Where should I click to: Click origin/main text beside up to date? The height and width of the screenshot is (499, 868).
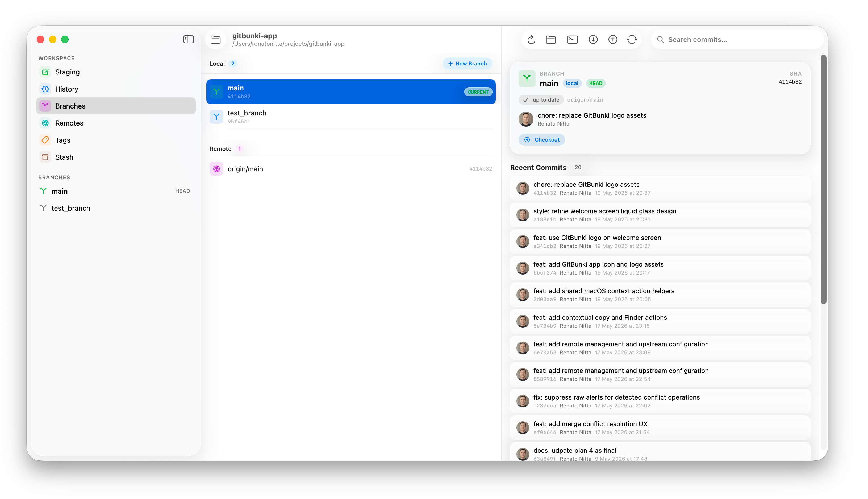(x=585, y=100)
